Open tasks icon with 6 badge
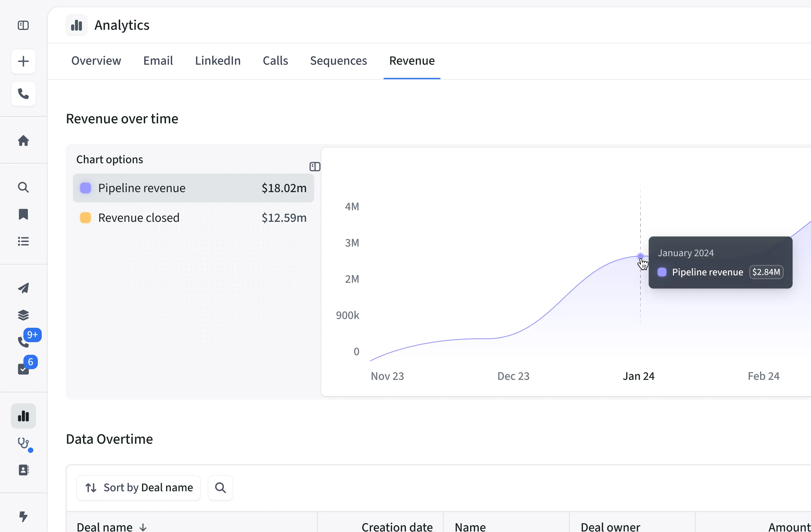 tap(23, 369)
